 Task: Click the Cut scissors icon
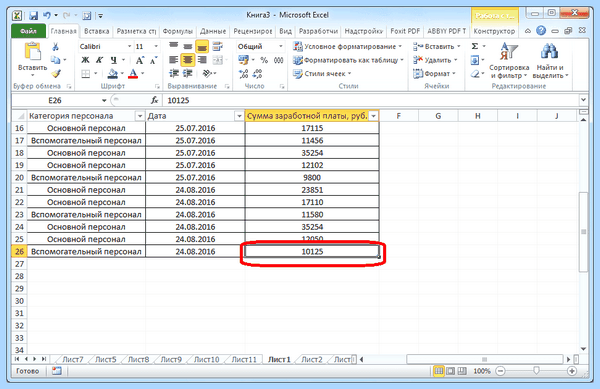click(x=55, y=47)
